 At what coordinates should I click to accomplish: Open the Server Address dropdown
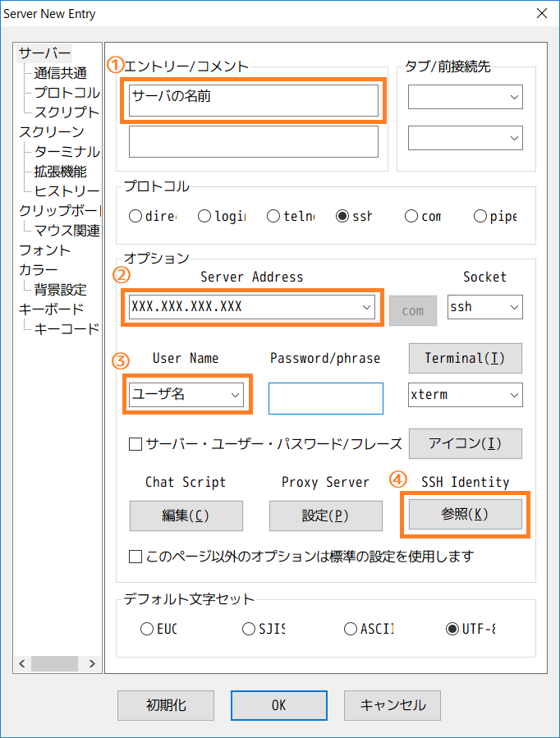click(366, 306)
